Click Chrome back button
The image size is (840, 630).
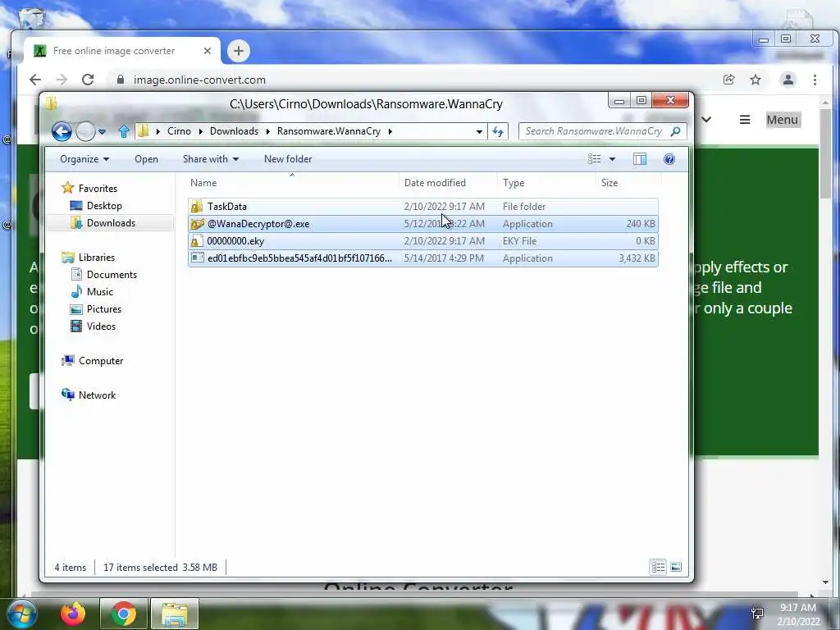point(35,80)
